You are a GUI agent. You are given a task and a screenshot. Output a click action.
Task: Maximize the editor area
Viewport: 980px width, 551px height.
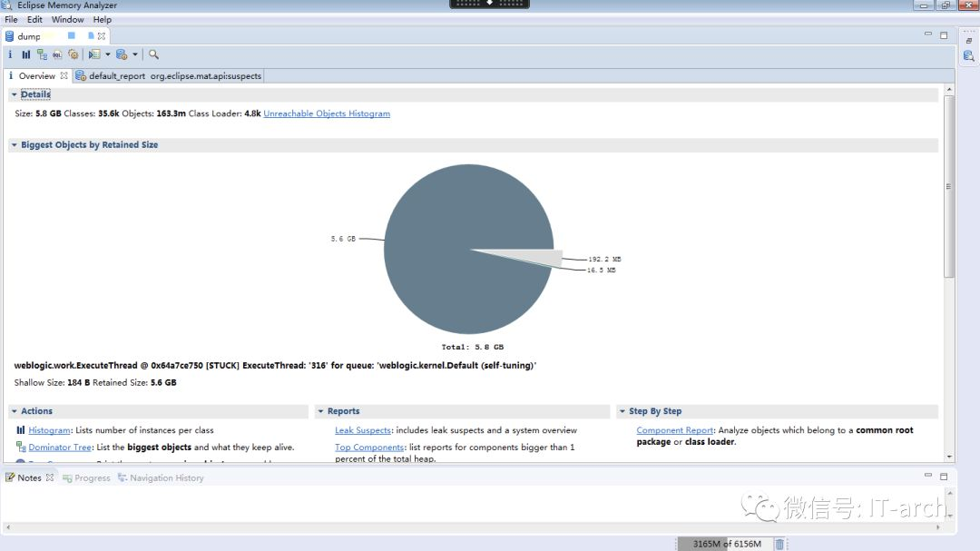[x=944, y=35]
